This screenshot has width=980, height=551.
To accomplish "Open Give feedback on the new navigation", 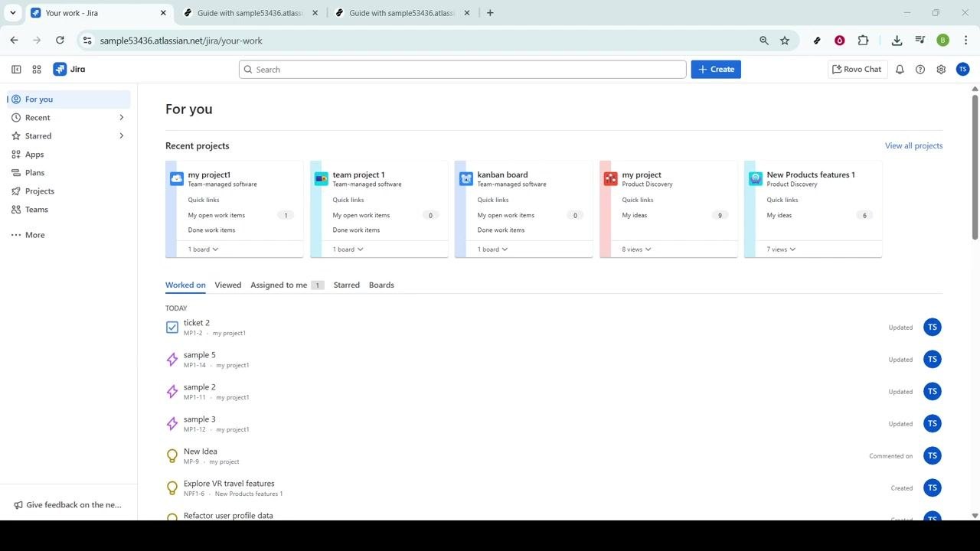I will (x=68, y=505).
